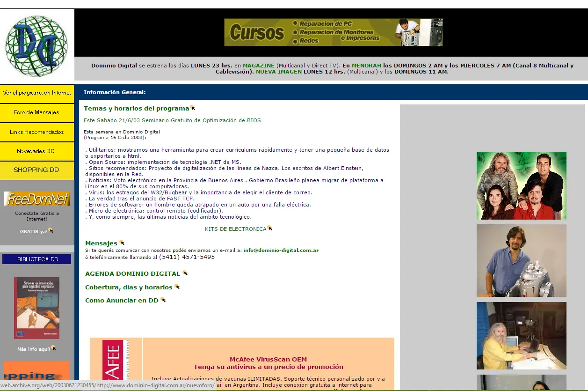Image resolution: width=588 pixels, height=391 pixels.
Task: Click cursor icon beside 'Más info aquí!'
Action: click(53, 348)
